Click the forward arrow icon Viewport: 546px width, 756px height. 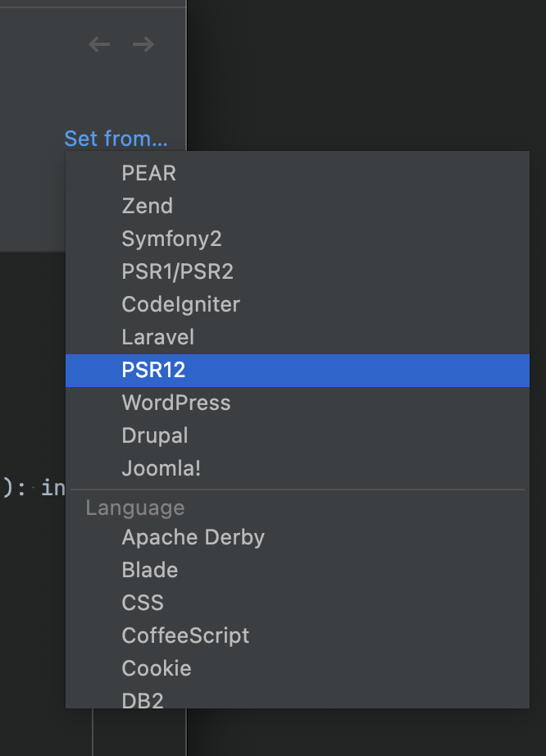[x=143, y=45]
